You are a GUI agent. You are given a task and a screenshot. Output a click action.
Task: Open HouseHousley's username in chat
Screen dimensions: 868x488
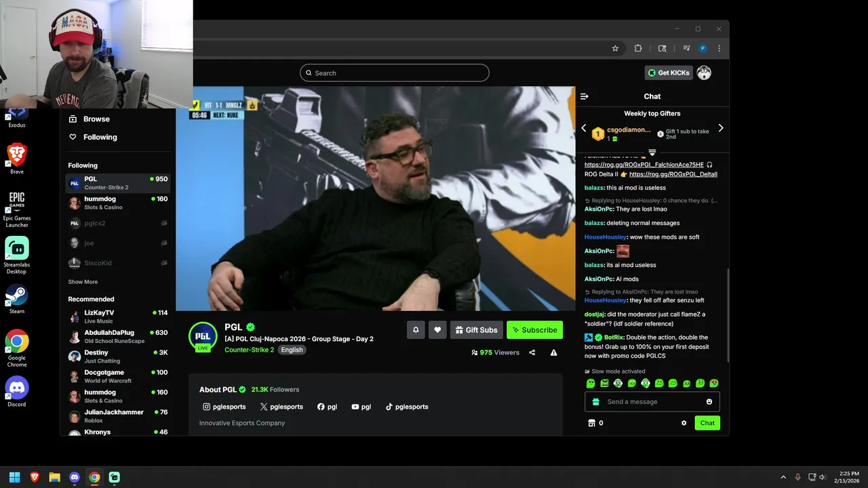click(606, 237)
